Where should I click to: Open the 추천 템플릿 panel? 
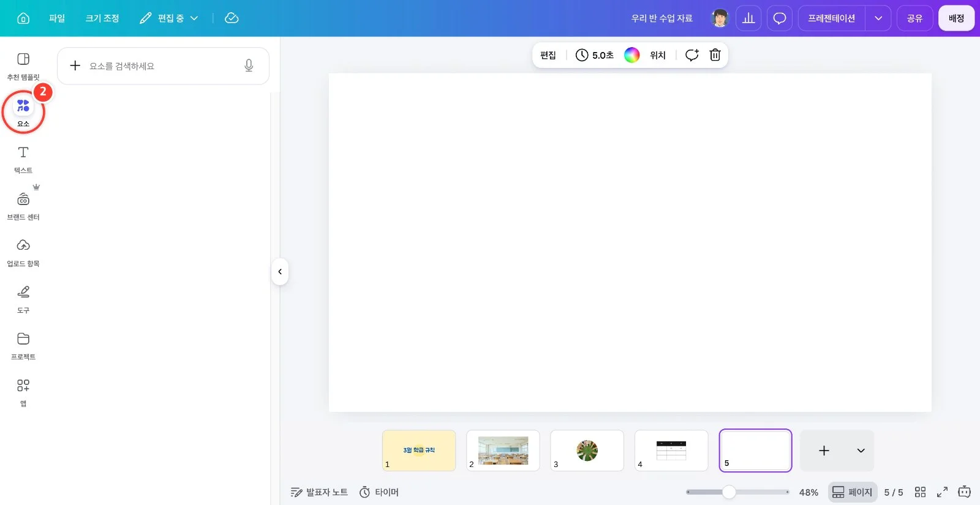(x=23, y=66)
